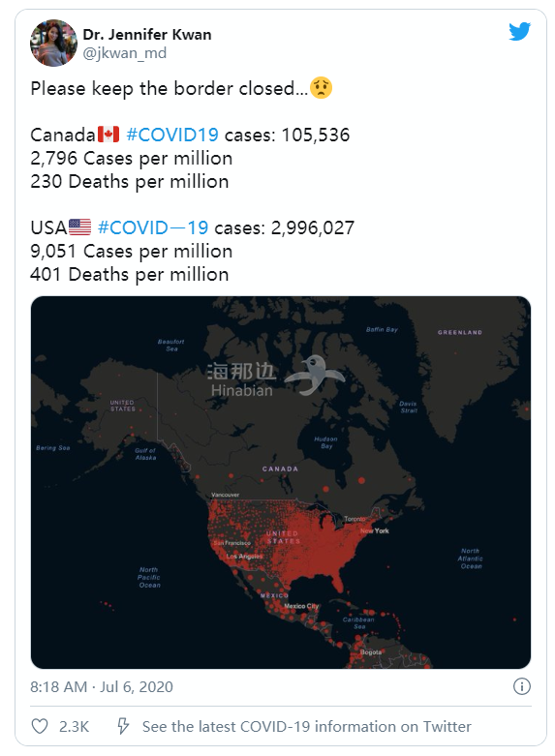Click the Twitter bird logo
This screenshot has width=555, height=756.
tap(519, 31)
